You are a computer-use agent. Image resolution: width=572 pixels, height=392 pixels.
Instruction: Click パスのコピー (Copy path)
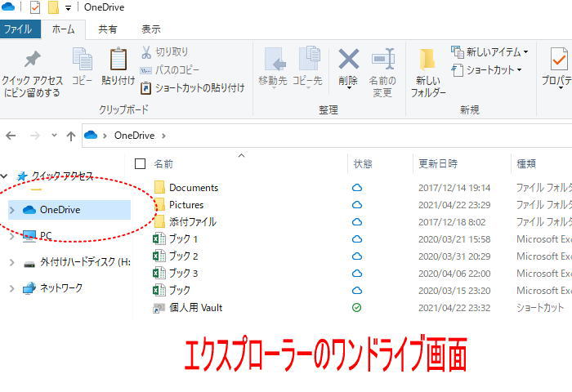tap(170, 70)
